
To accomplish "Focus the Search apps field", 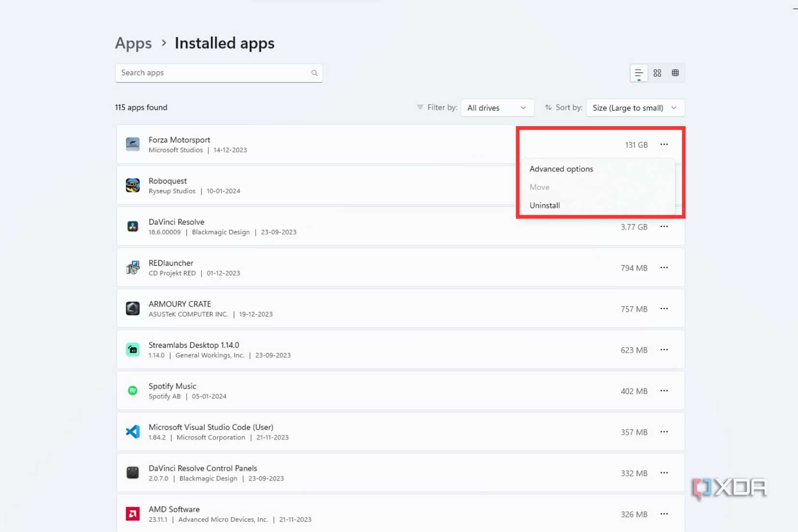I will pos(219,73).
